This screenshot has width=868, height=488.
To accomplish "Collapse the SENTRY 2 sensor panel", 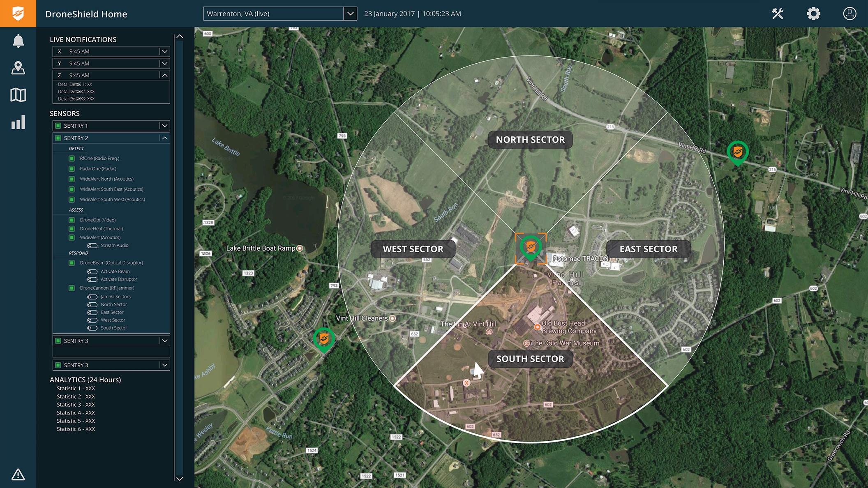I will point(164,138).
